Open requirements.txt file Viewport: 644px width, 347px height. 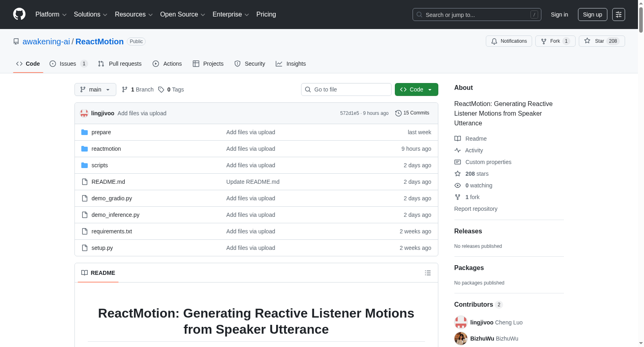pyautogui.click(x=112, y=231)
